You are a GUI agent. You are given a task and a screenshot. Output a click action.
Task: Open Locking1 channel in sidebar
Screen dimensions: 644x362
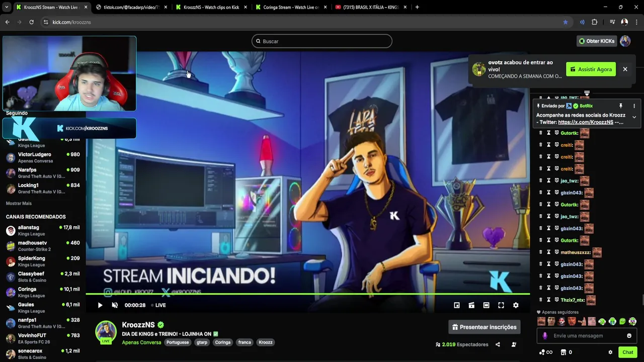pos(43,189)
